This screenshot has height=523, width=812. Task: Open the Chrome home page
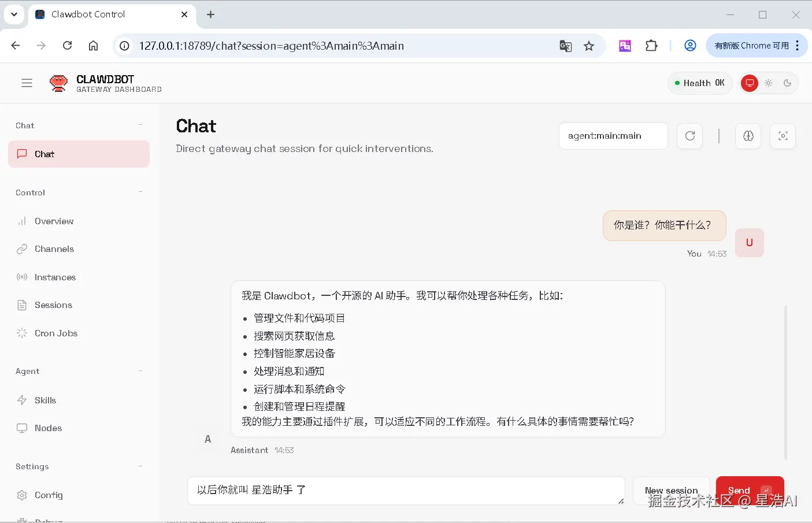(93, 46)
